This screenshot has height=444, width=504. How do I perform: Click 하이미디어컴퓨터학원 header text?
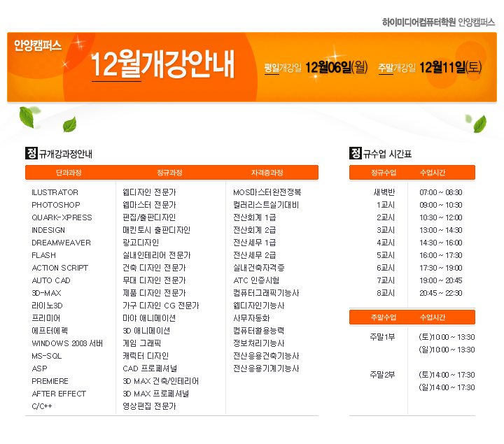tap(419, 22)
